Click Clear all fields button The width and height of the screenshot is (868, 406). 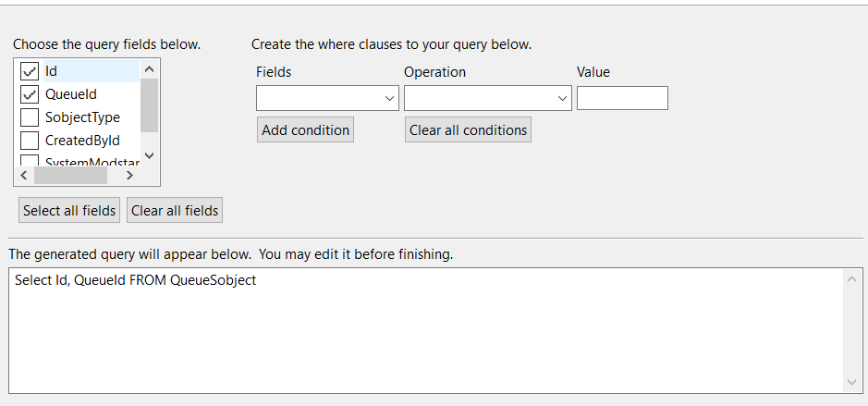tap(175, 211)
